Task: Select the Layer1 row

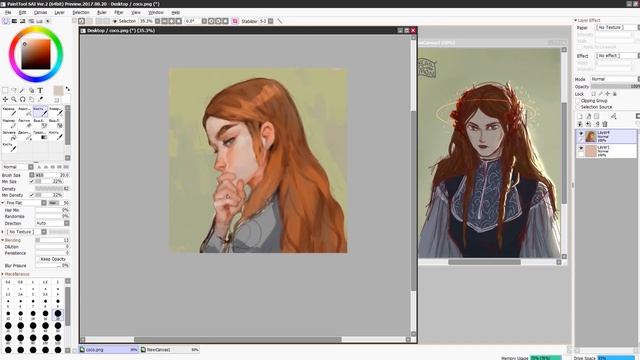Action: click(x=606, y=151)
